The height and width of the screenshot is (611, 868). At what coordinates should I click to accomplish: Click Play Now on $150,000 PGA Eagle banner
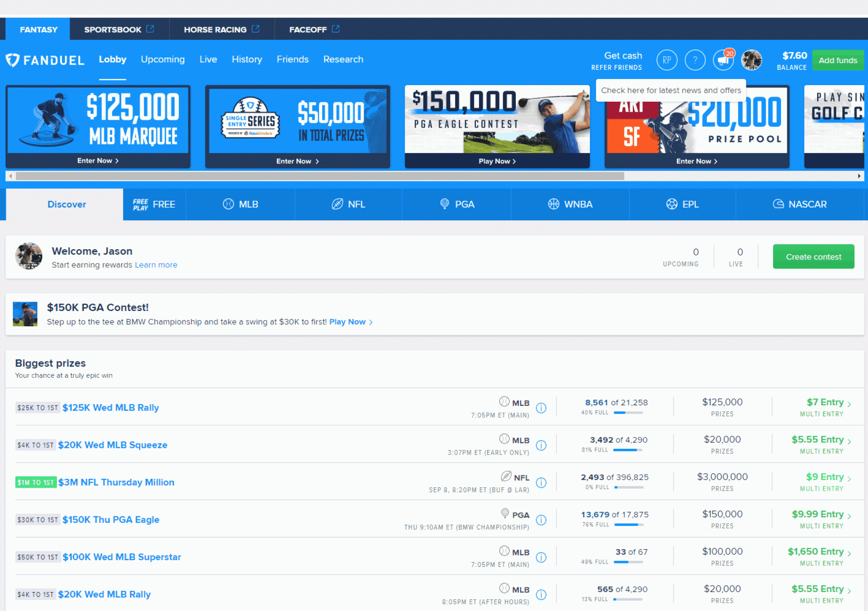pos(497,161)
